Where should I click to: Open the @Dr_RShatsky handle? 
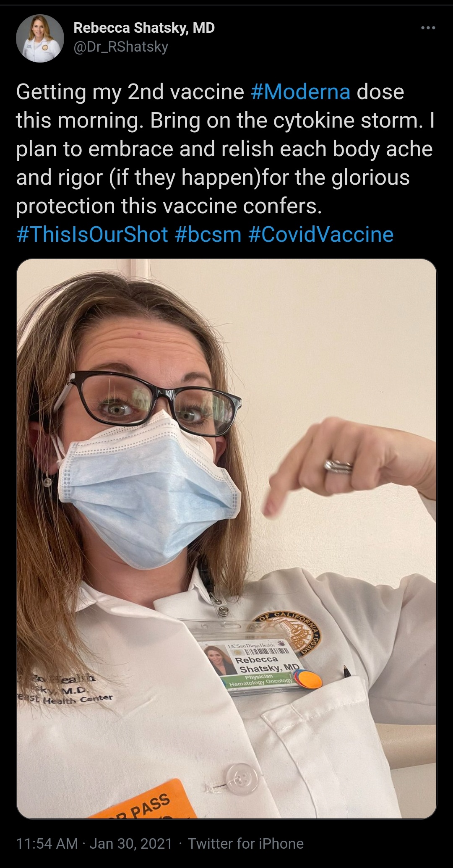[x=121, y=47]
